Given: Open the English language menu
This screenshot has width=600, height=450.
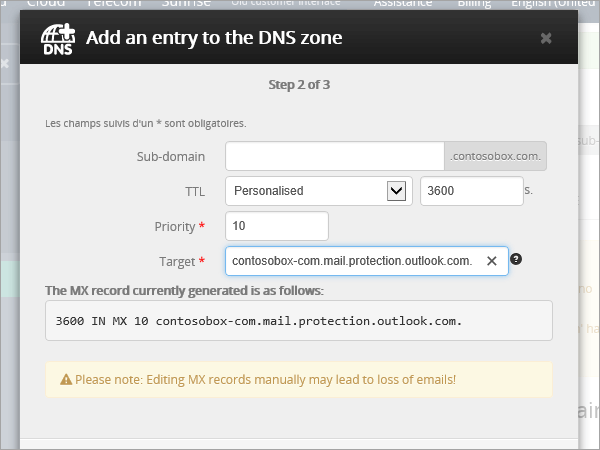Looking at the screenshot, I should click(x=555, y=4).
